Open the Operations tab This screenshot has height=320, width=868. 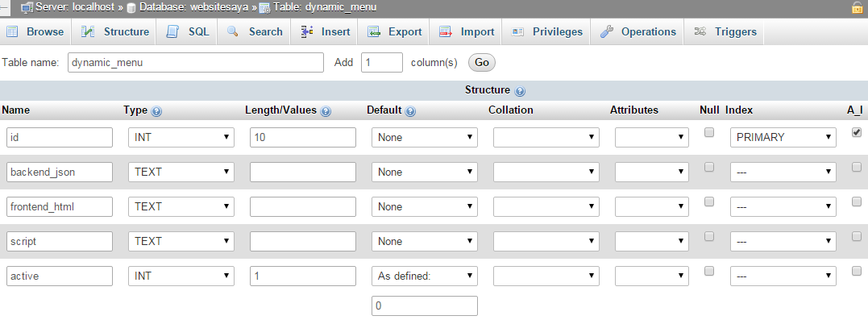[638, 31]
